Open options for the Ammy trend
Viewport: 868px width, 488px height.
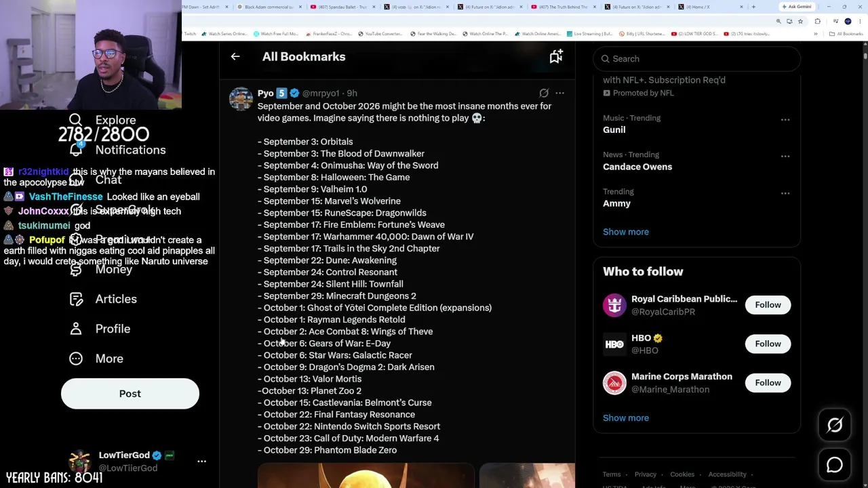[x=785, y=193]
